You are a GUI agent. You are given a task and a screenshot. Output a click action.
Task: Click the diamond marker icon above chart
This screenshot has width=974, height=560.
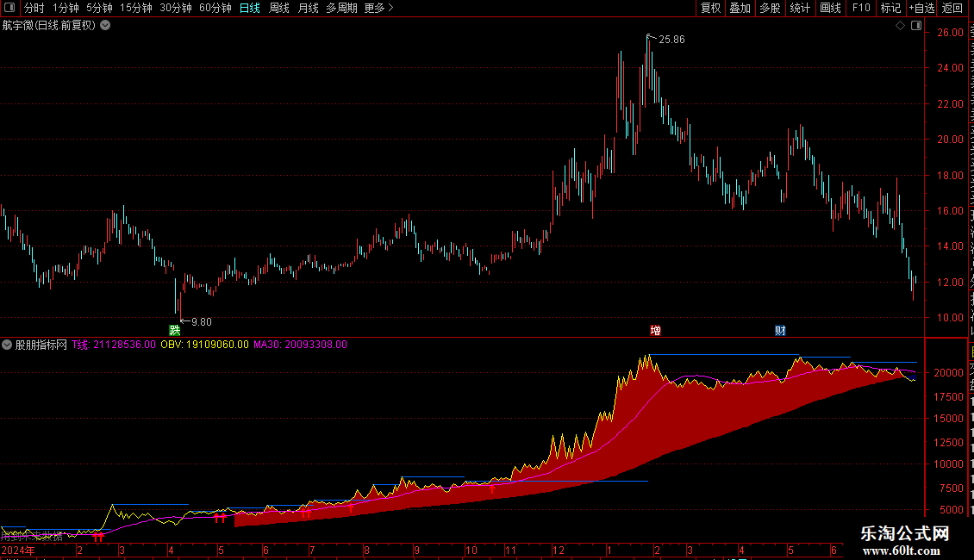900,26
